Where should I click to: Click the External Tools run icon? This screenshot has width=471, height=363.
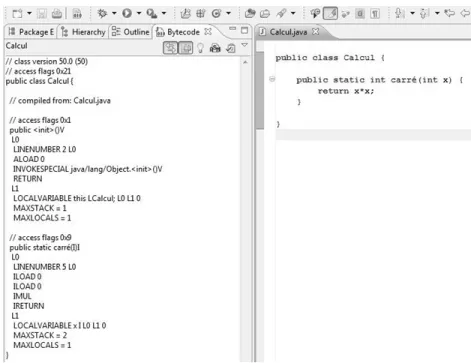tap(152, 13)
